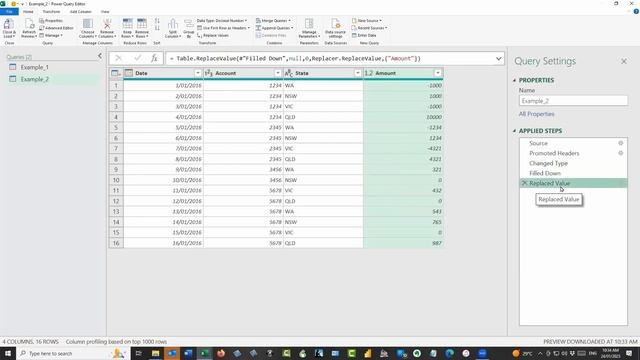
Task: Switch to the Add Column tab
Action: 80,11
